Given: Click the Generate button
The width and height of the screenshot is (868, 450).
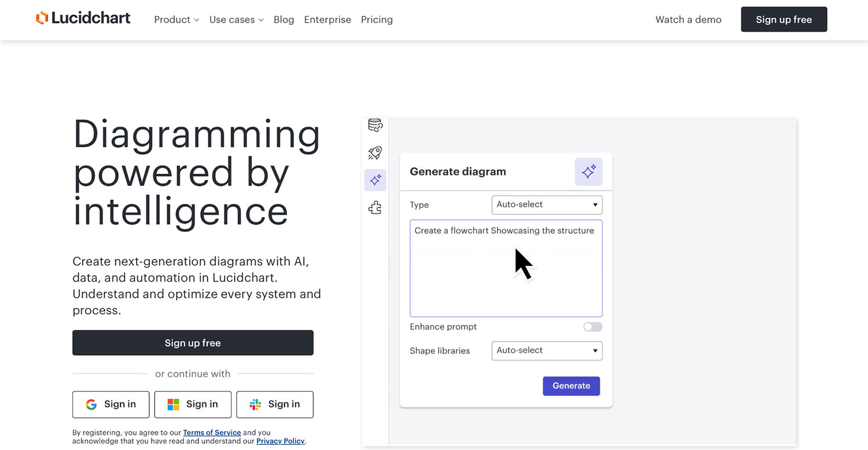Looking at the screenshot, I should click(x=571, y=386).
